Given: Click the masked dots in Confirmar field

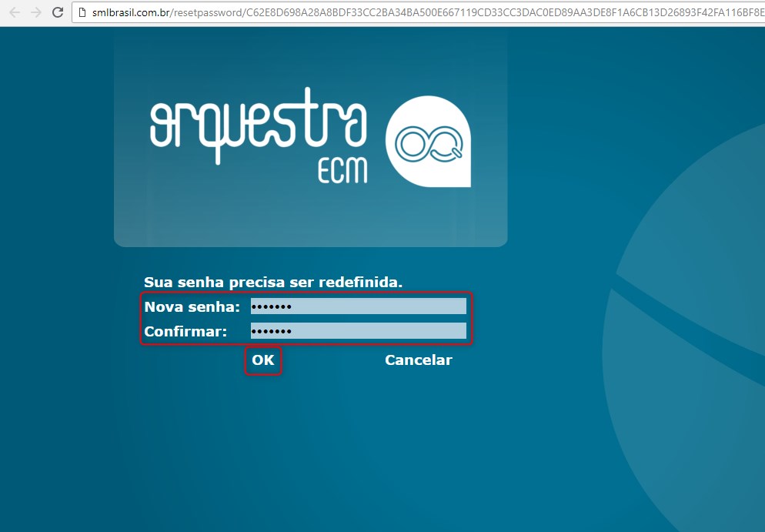Looking at the screenshot, I should [x=272, y=332].
